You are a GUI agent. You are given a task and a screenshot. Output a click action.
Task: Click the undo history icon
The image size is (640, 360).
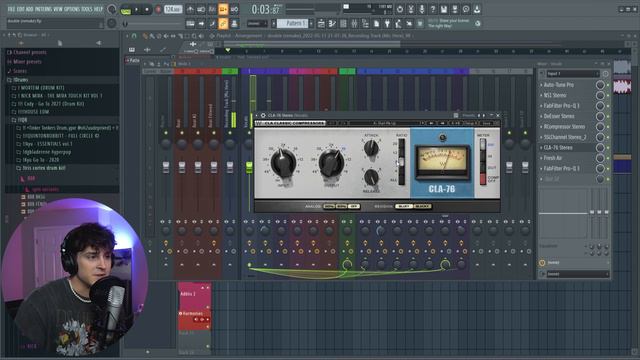pyautogui.click(x=400, y=9)
